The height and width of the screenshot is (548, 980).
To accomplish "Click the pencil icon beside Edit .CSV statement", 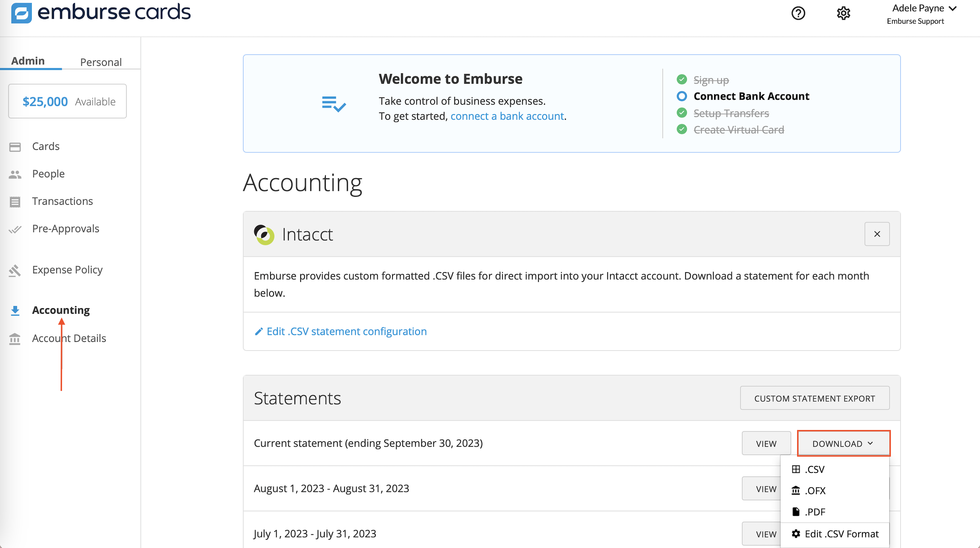I will [x=259, y=331].
